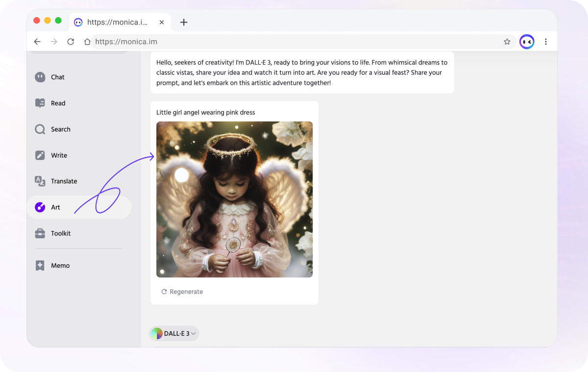
Task: Select the Read book icon
Action: [x=40, y=103]
